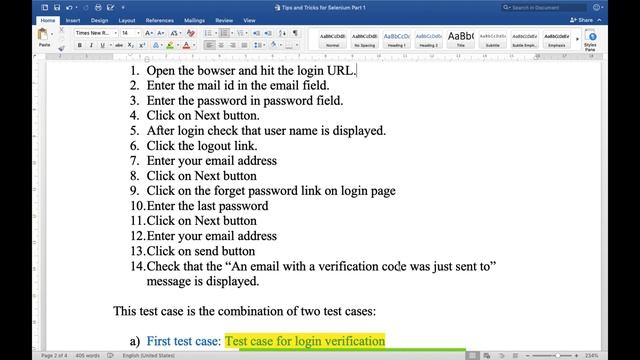The height and width of the screenshot is (360, 640).
Task: Create a multilevel list
Action: click(x=240, y=33)
